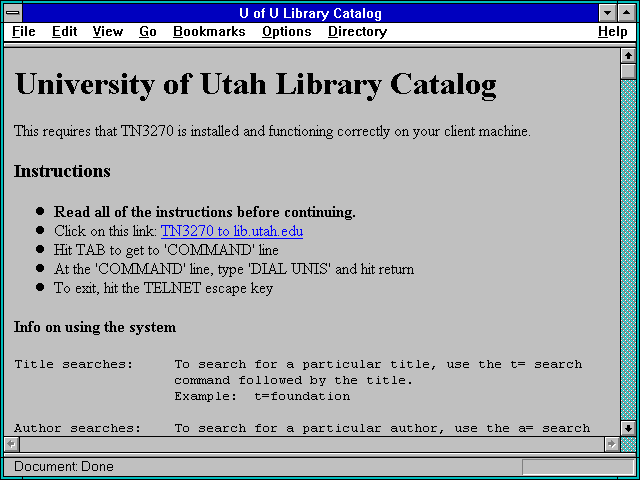640x480 pixels.
Task: Open the Options menu
Action: [x=287, y=32]
